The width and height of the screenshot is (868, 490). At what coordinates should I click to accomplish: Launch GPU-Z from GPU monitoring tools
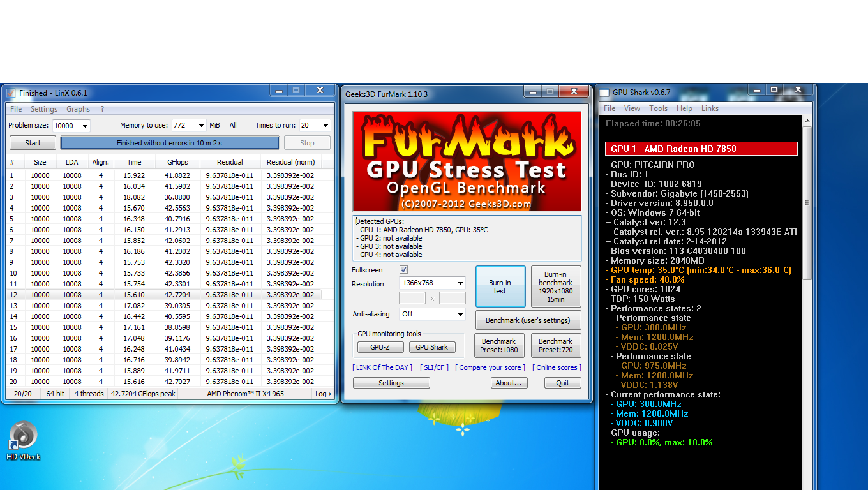point(379,347)
